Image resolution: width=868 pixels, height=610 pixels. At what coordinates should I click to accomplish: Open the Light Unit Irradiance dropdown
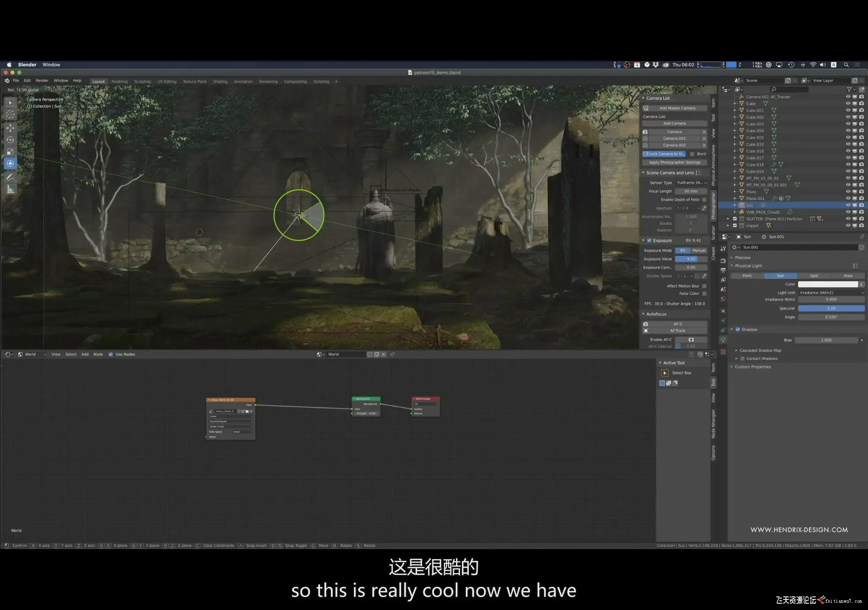click(831, 293)
